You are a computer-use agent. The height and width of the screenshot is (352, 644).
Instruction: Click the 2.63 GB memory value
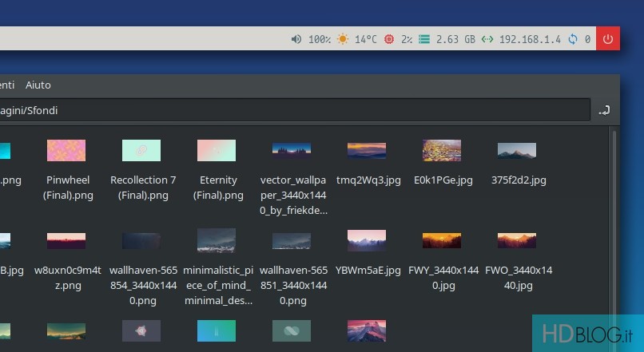tap(455, 39)
